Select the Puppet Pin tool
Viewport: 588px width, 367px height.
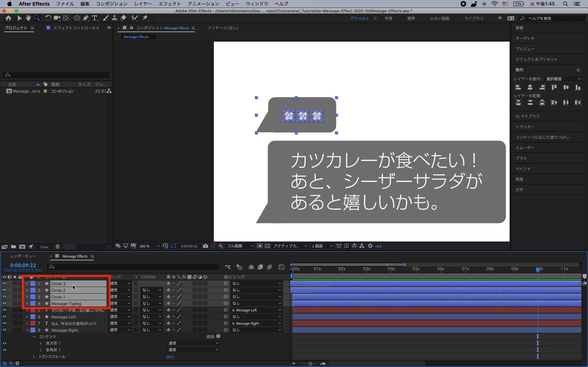tap(145, 18)
